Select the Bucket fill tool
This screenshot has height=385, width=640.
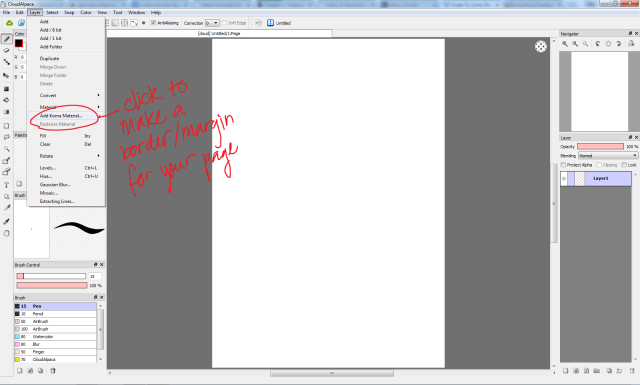pyautogui.click(x=7, y=100)
